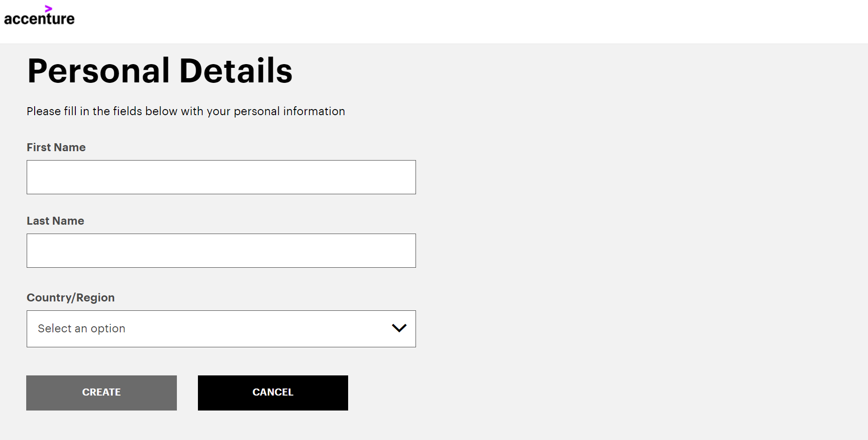Screen dimensions: 868x440
Task: Open the Country/Region dropdown
Action: tap(221, 329)
